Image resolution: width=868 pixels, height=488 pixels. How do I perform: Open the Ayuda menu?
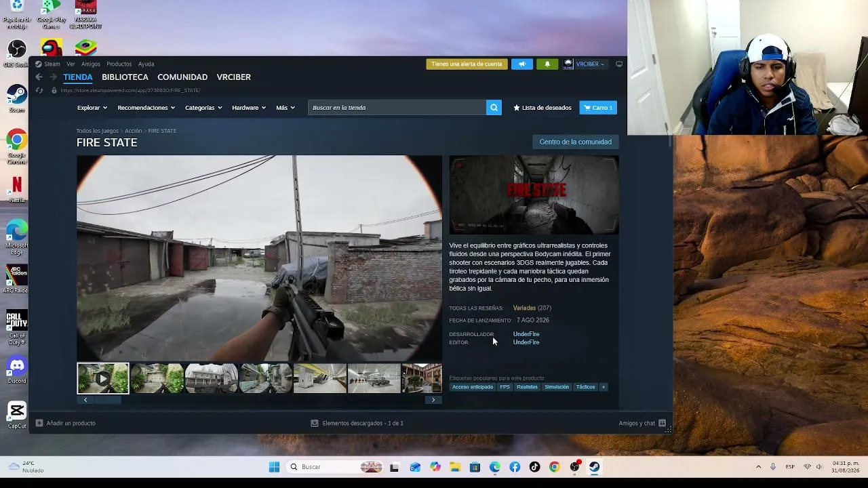(146, 64)
